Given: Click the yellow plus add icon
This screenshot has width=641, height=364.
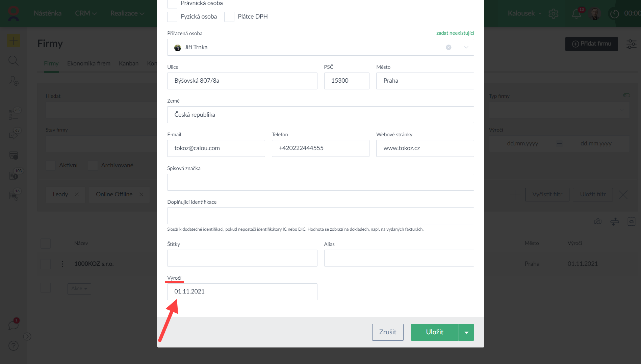Looking at the screenshot, I should [x=13, y=41].
